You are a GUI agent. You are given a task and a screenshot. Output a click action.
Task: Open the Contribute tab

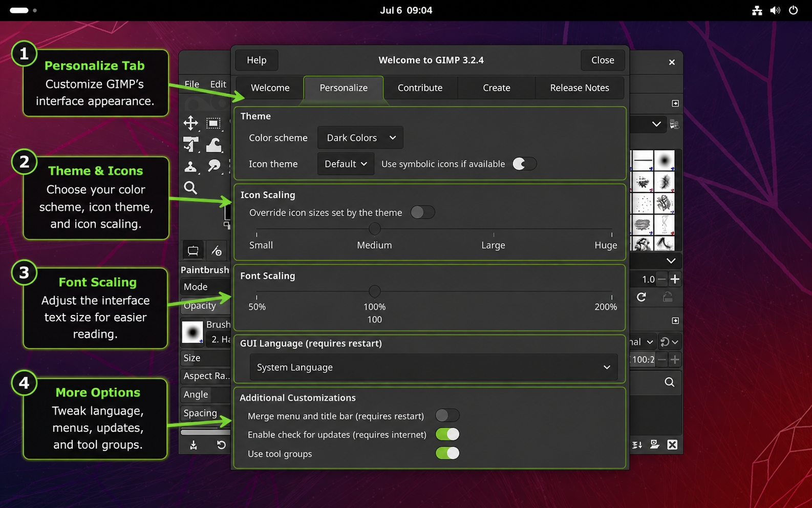coord(420,88)
